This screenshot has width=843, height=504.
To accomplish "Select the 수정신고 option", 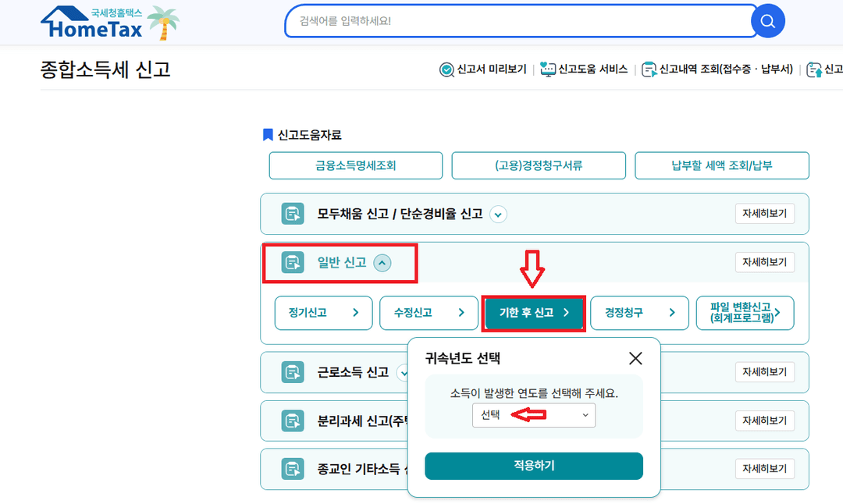I will [429, 313].
